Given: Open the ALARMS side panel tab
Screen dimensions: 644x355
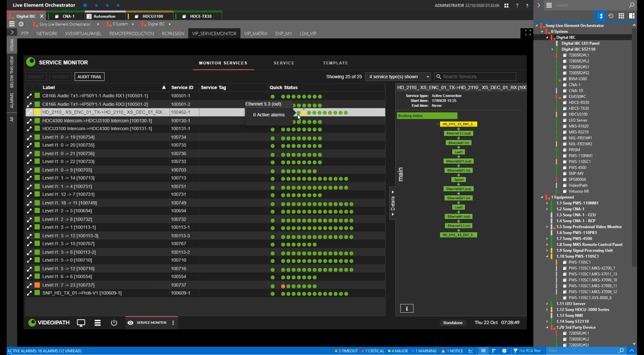Looking at the screenshot, I should (12, 100).
